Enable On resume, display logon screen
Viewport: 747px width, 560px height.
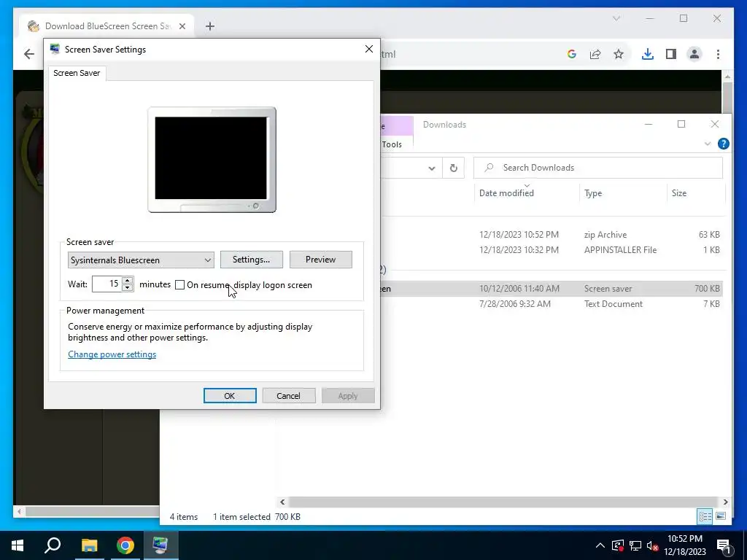(179, 285)
